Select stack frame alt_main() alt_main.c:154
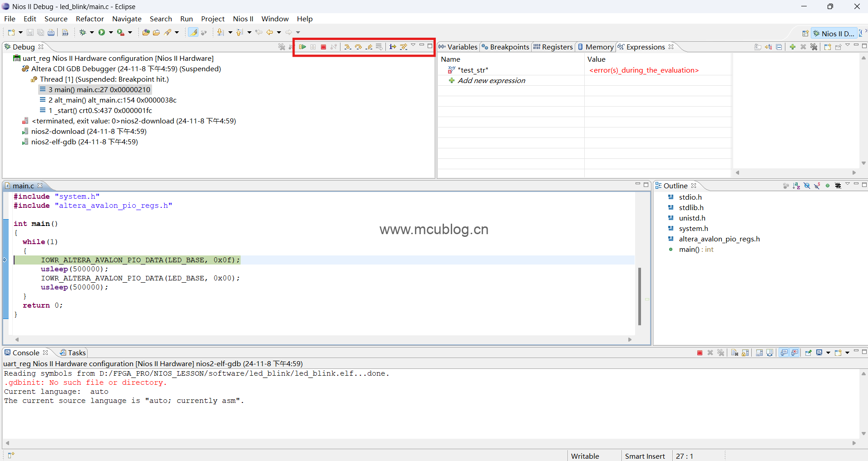Screen dimensions: 868x461 pos(108,100)
